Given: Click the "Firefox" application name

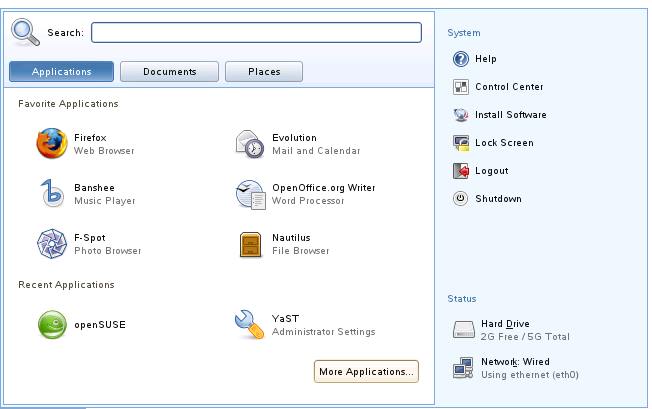Looking at the screenshot, I should [x=90, y=138].
